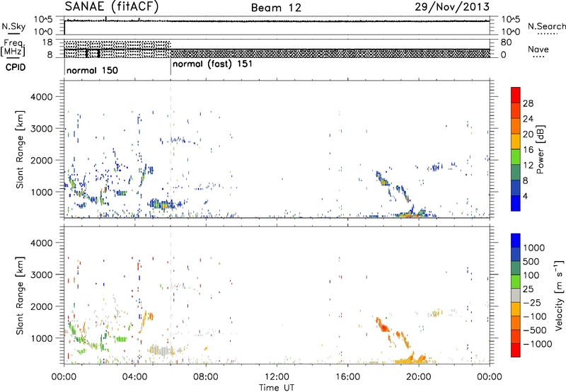The width and height of the screenshot is (566, 392).
Task: Select the power panel Slant Range [km] label
Action: click(20, 149)
